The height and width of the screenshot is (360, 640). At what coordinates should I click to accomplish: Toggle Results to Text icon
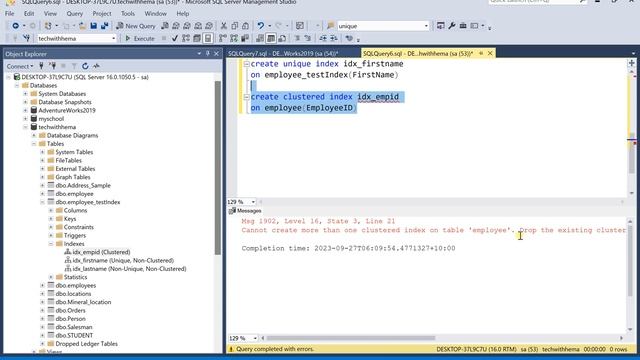(x=260, y=38)
